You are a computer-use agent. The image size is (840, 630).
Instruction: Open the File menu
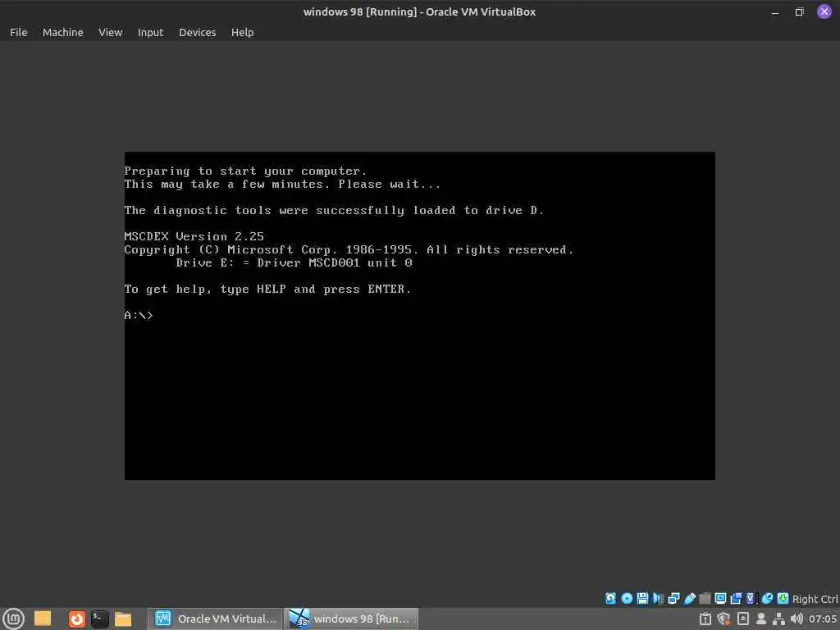pos(18,32)
